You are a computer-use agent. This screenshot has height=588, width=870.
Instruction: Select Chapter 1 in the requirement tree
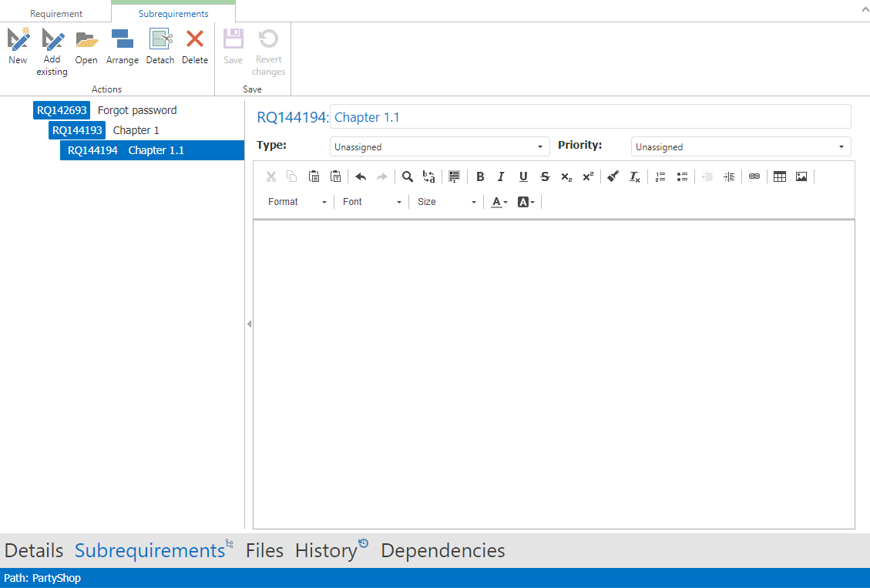pos(136,130)
